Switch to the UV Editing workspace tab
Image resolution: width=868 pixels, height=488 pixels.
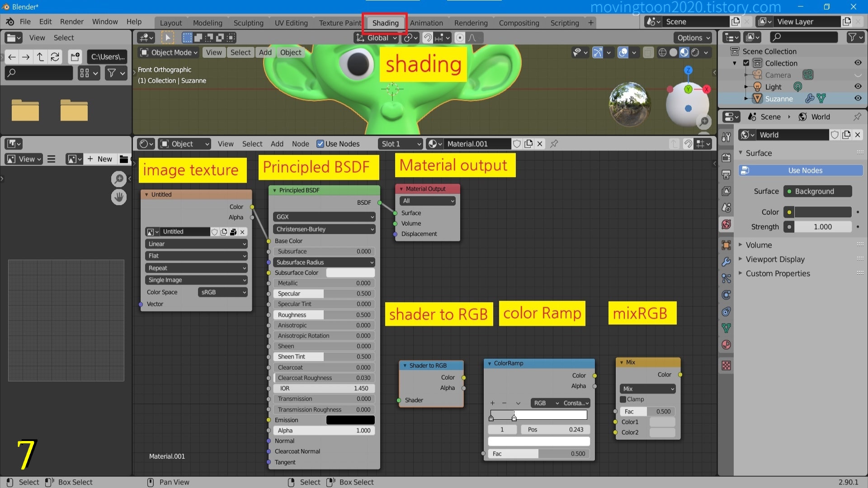(x=291, y=23)
